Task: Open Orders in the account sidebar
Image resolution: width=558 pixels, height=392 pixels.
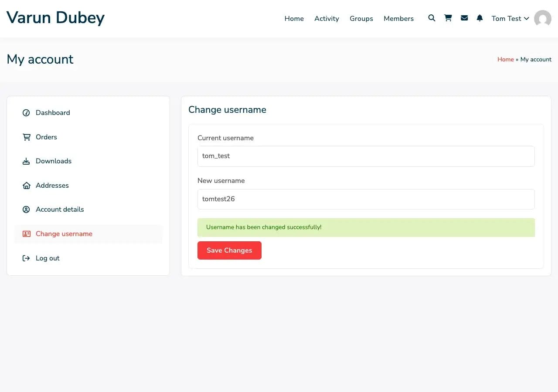Action: pos(46,137)
